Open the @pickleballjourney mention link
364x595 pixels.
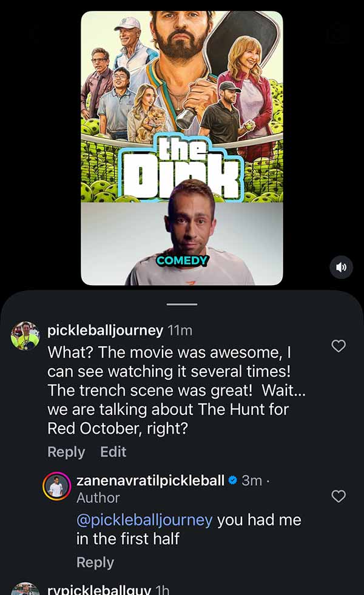(x=144, y=520)
